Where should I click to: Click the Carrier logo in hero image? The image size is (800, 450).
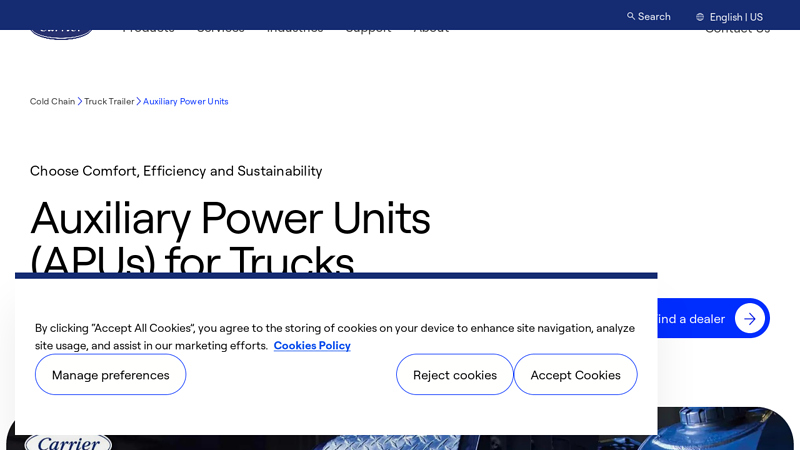[x=68, y=442]
